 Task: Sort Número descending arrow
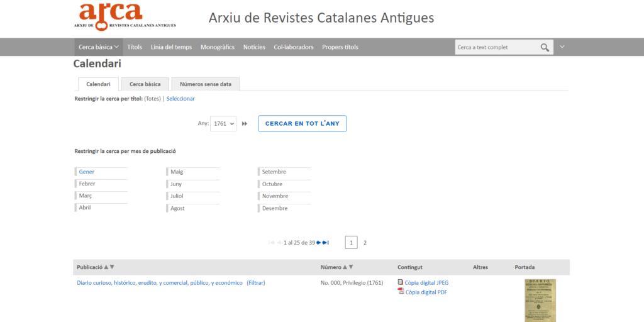(351, 267)
